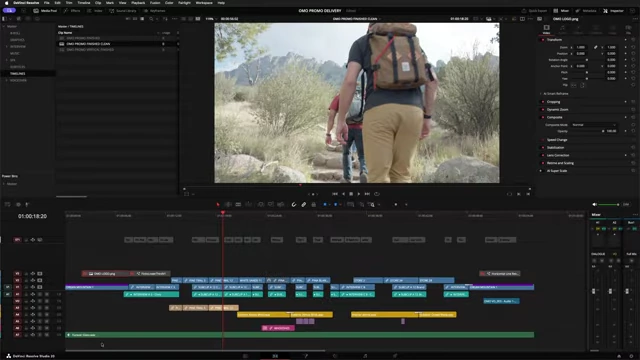Toggle Linked Selection chain icon
The image size is (640, 360).
click(304, 204)
